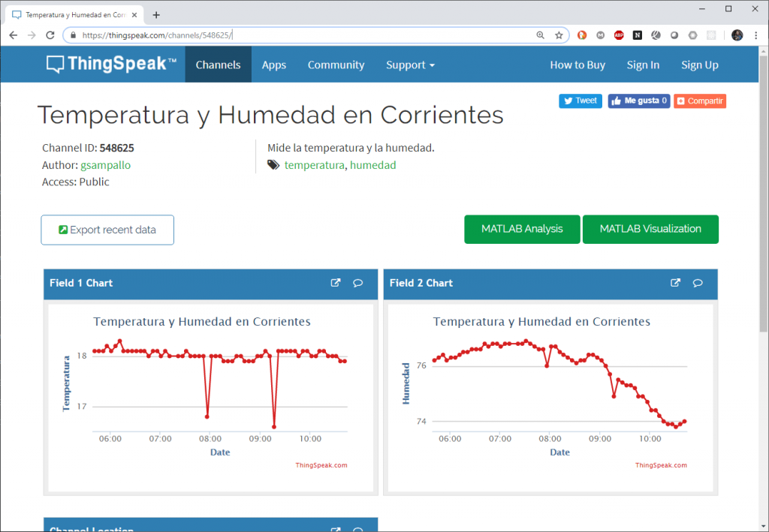Viewport: 769px width, 532px height.
Task: Select the Community navigation item
Action: (336, 65)
